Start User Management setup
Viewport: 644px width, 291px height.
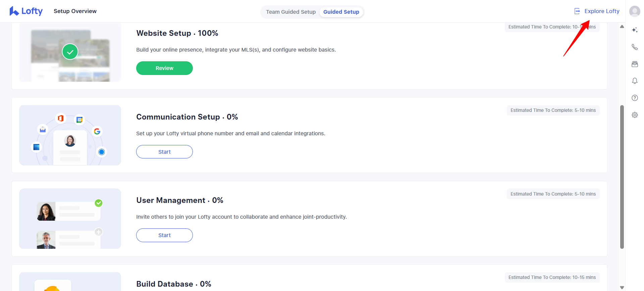pyautogui.click(x=164, y=235)
